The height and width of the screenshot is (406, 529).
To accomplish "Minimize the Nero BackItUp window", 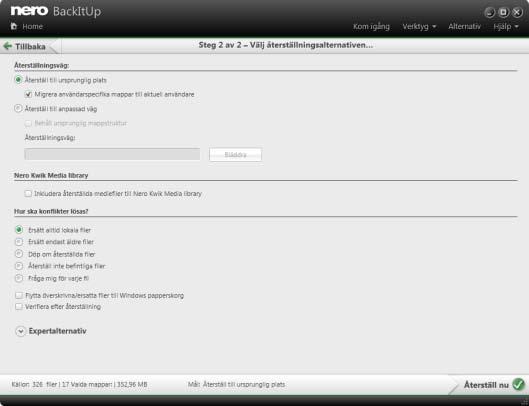I will tap(490, 12).
